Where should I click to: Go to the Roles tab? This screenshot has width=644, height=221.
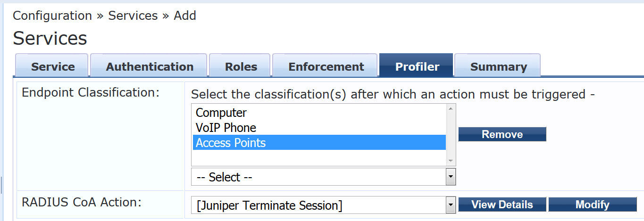click(x=241, y=66)
